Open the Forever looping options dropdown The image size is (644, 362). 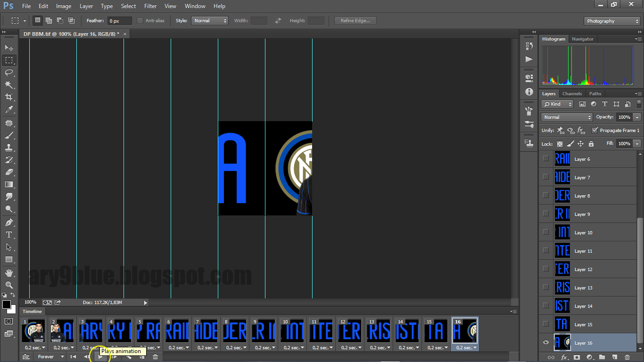coord(51,357)
